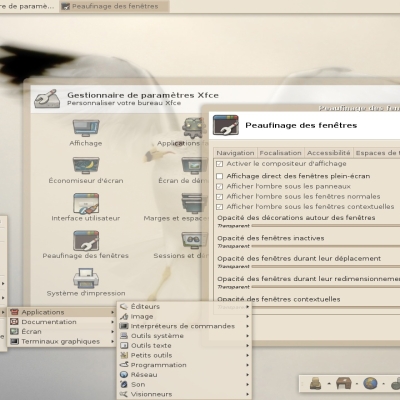
Task: Expand the Éditeurs submenu arrow
Action: [x=248, y=307]
